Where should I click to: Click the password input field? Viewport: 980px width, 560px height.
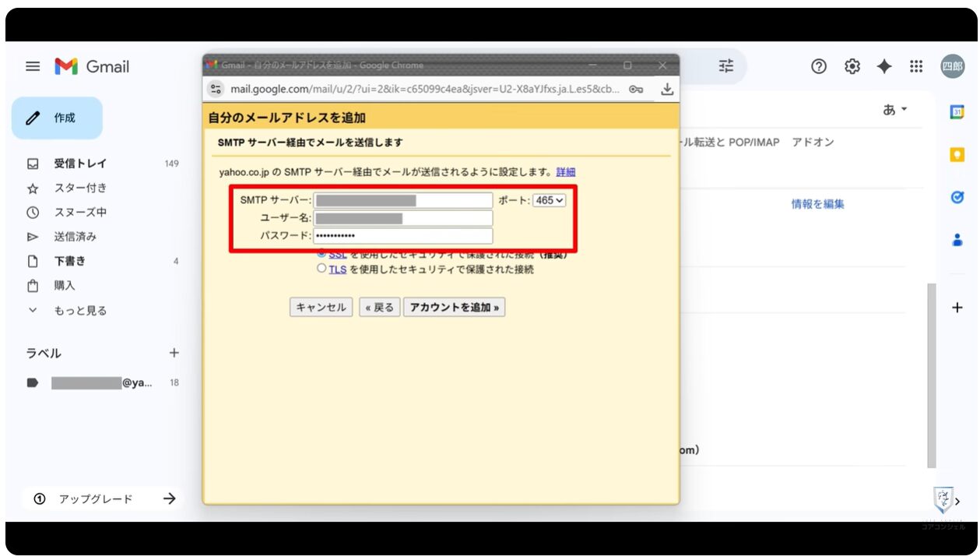point(403,236)
